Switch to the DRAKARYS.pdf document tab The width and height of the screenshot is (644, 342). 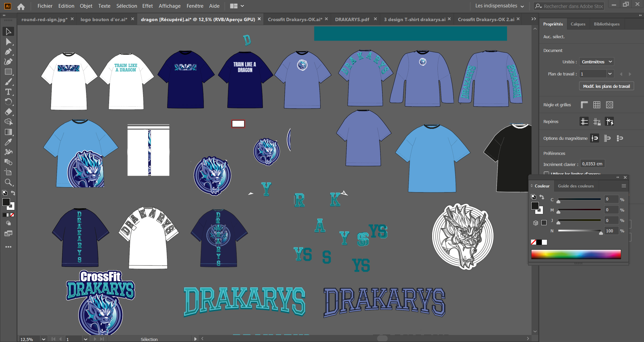(x=352, y=19)
